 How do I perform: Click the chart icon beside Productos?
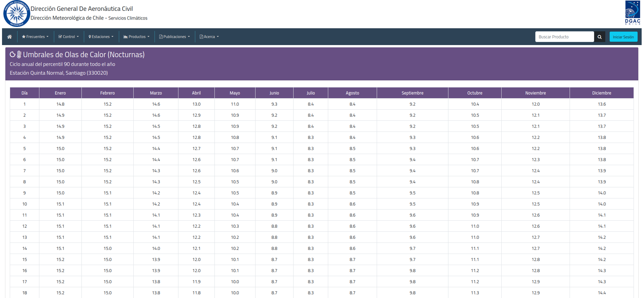coord(126,37)
